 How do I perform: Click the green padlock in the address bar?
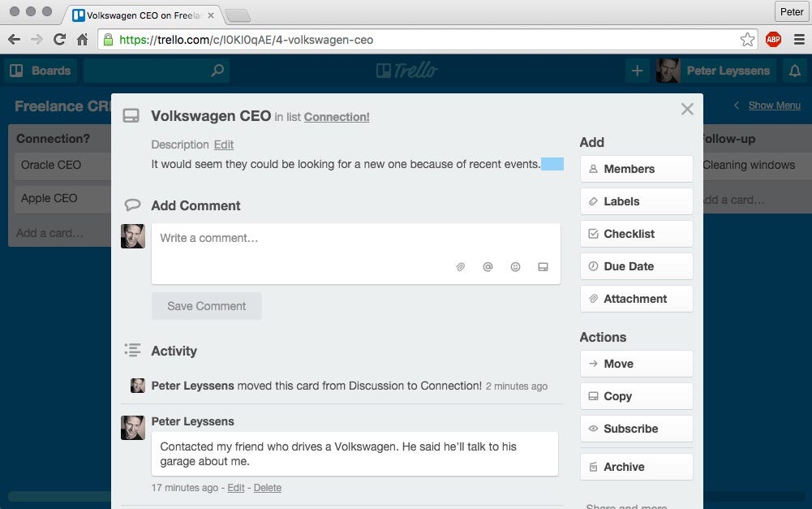(108, 40)
